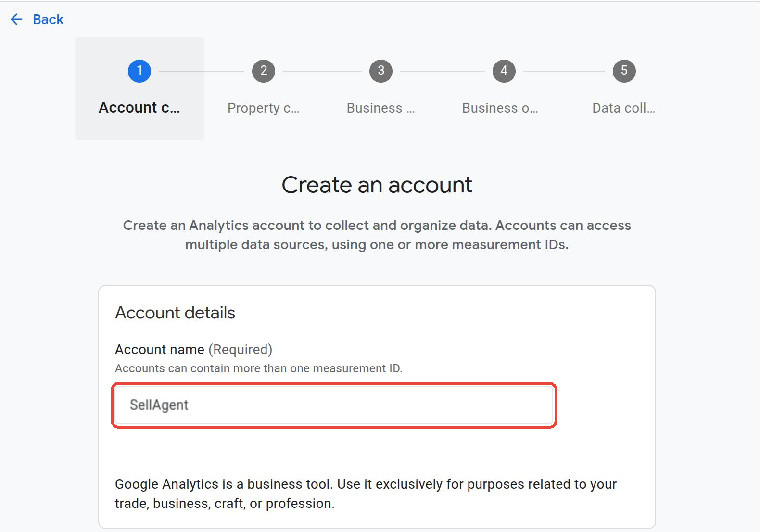Image resolution: width=760 pixels, height=532 pixels.
Task: Select step 5 circle in the stepper
Action: [624, 71]
